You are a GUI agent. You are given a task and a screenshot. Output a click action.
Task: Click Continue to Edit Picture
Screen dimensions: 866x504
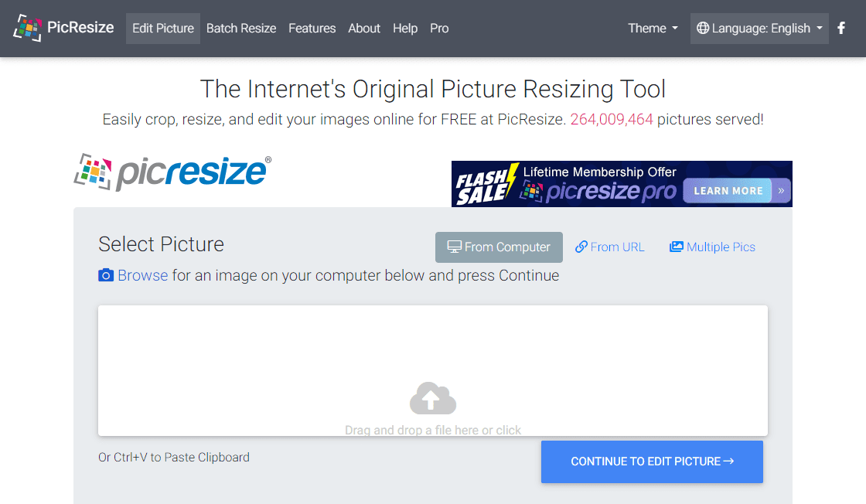(x=652, y=461)
